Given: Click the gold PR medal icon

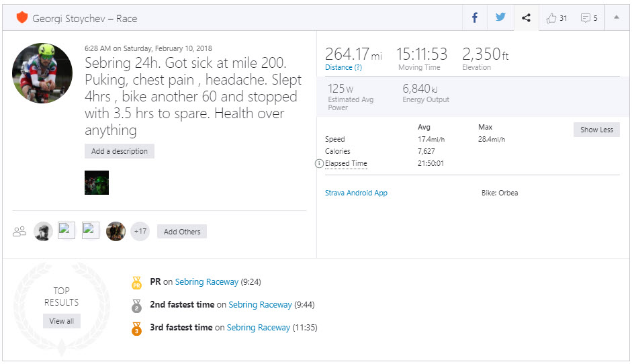Looking at the screenshot, I should [x=137, y=283].
